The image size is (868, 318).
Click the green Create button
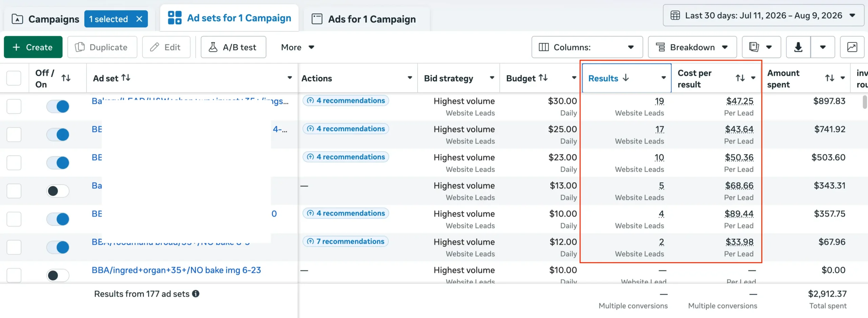point(33,47)
